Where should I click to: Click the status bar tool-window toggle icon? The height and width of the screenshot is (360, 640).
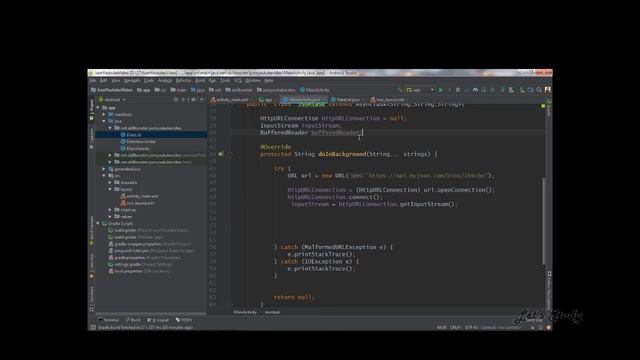coord(93,327)
